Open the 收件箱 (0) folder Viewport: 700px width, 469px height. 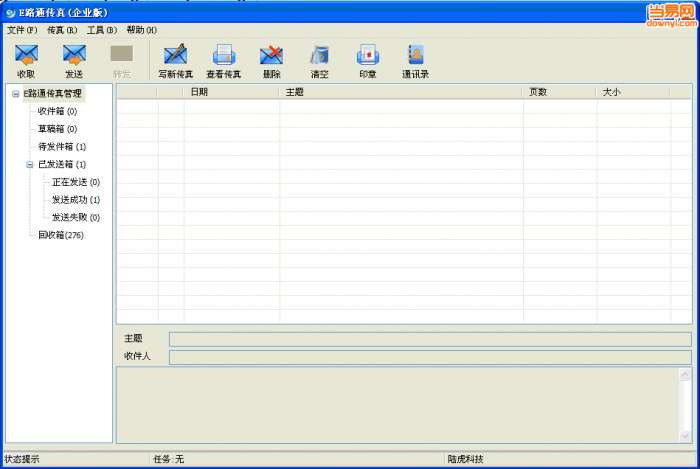(57, 111)
